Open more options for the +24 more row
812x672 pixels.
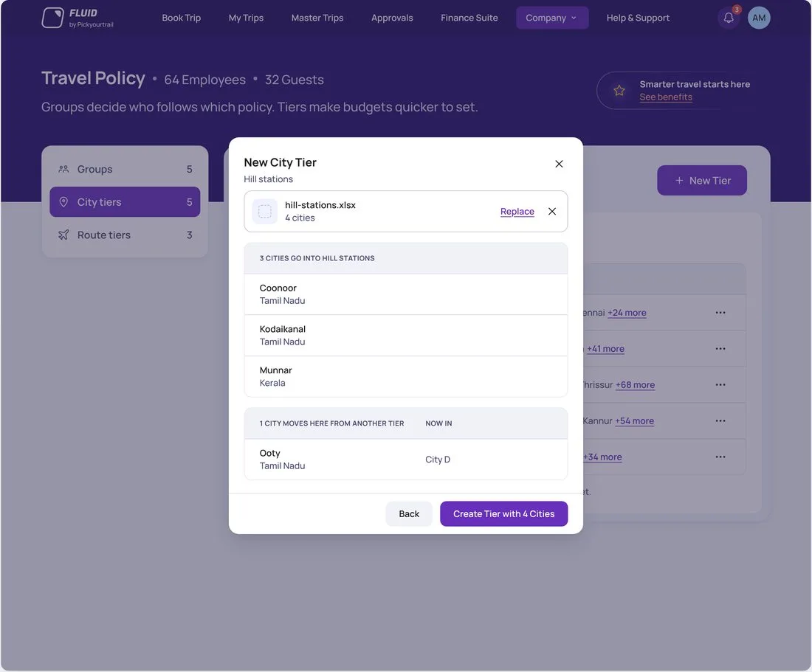tap(720, 313)
